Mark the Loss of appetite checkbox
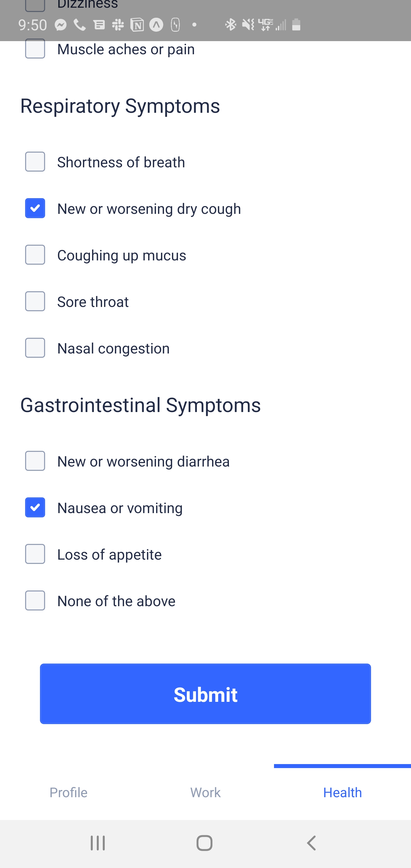This screenshot has width=411, height=868. pos(35,554)
